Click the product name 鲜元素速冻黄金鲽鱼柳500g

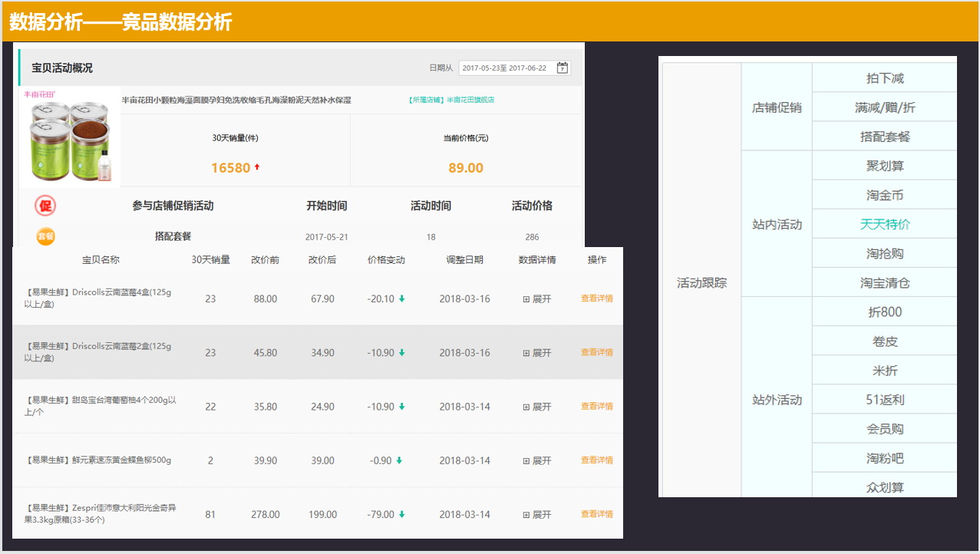[97, 460]
